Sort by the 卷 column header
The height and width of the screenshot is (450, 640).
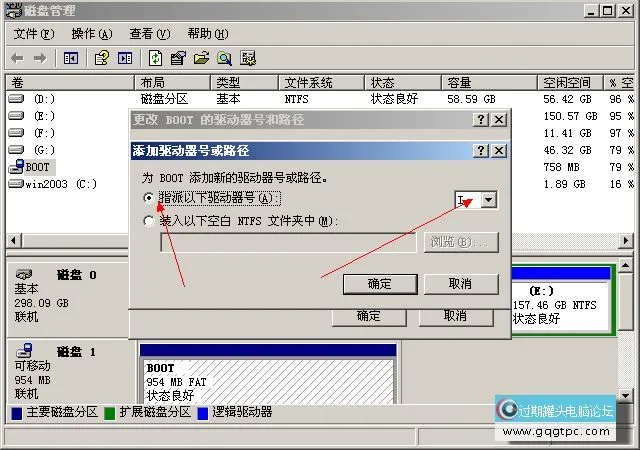click(70, 83)
